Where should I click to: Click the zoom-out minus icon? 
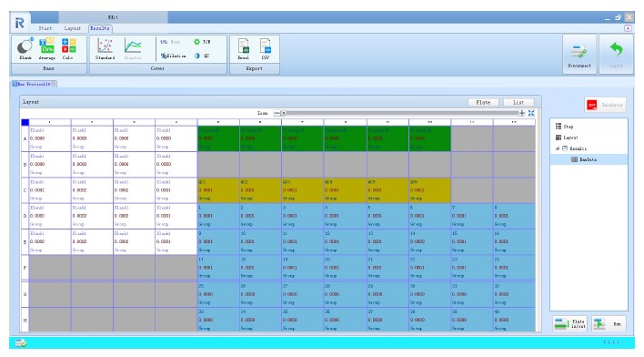click(277, 113)
